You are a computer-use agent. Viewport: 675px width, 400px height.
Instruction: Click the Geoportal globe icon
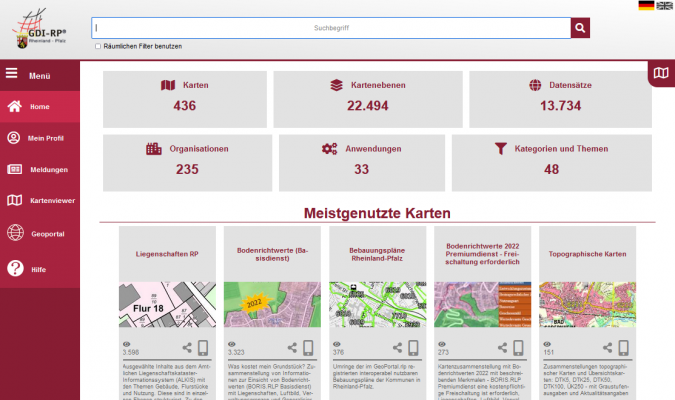pyautogui.click(x=15, y=233)
